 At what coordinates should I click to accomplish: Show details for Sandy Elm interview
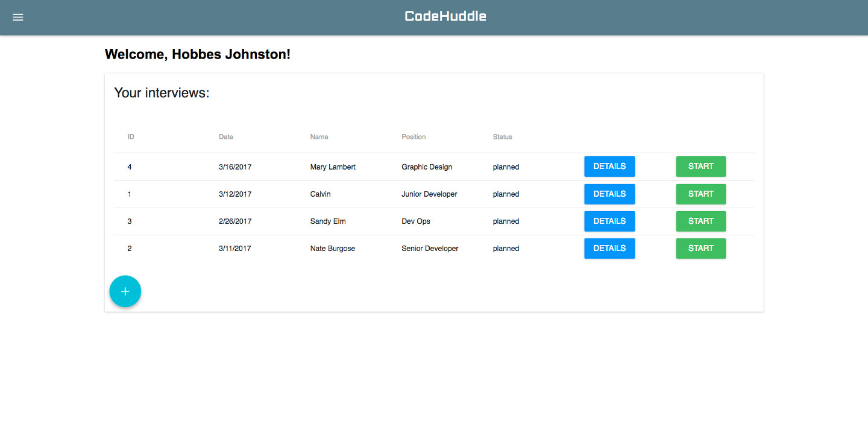tap(609, 221)
